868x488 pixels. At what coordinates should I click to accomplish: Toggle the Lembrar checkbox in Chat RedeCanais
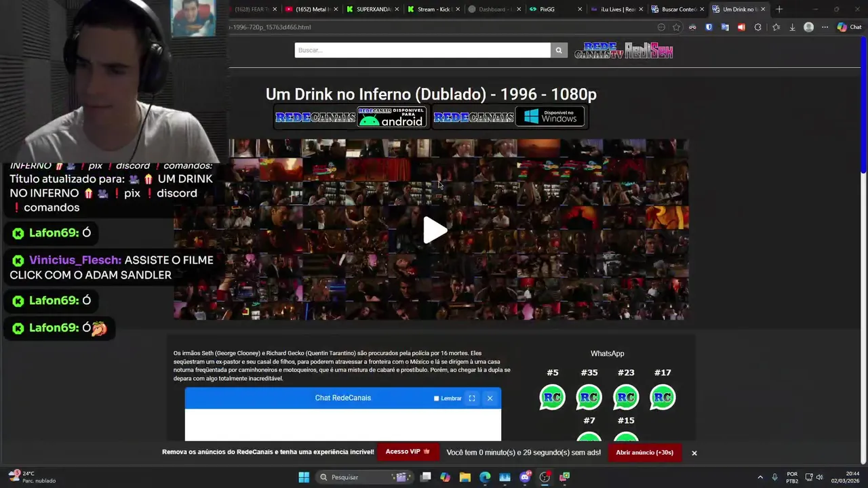pos(436,399)
